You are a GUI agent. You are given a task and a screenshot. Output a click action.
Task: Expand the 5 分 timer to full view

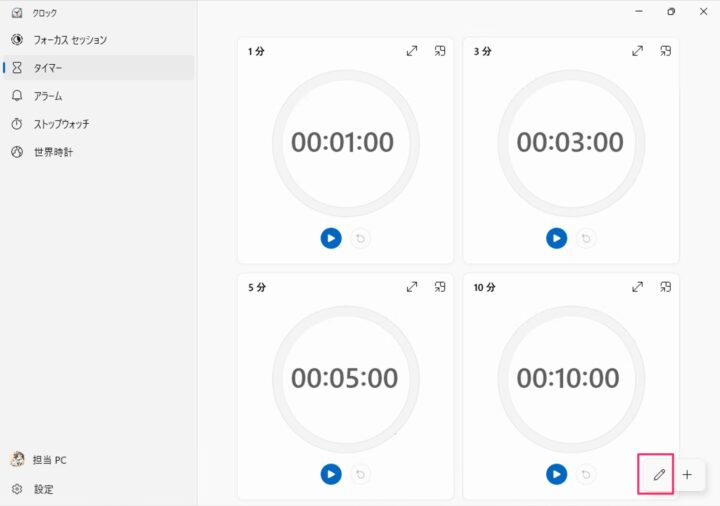coord(412,287)
